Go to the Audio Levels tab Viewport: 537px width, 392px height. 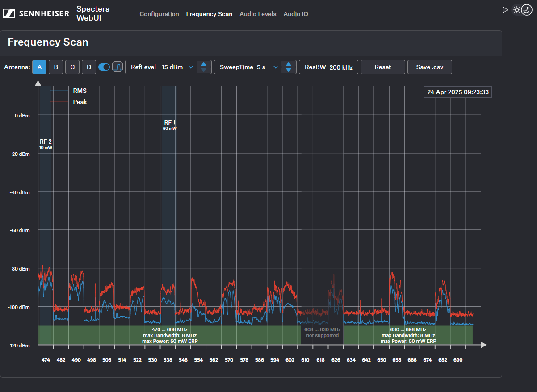coord(258,14)
